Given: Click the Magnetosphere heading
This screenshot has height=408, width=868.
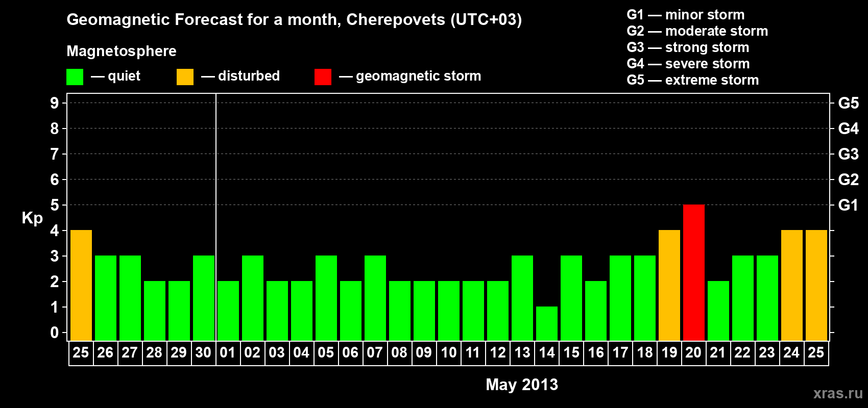Looking at the screenshot, I should [122, 51].
